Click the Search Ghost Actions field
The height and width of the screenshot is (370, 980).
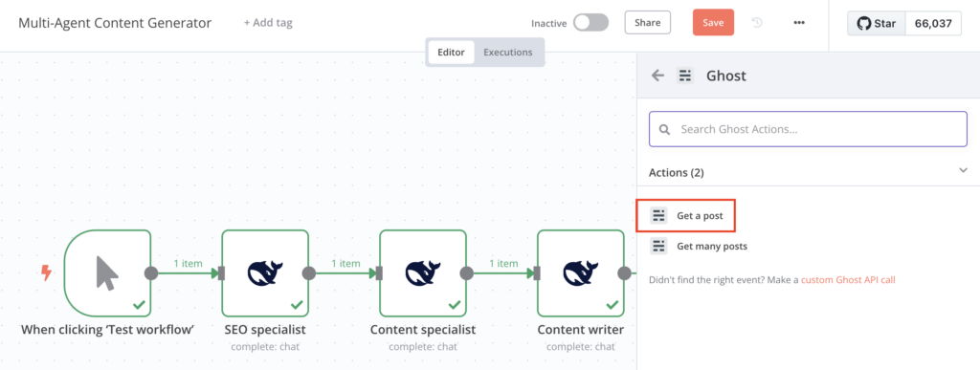808,129
